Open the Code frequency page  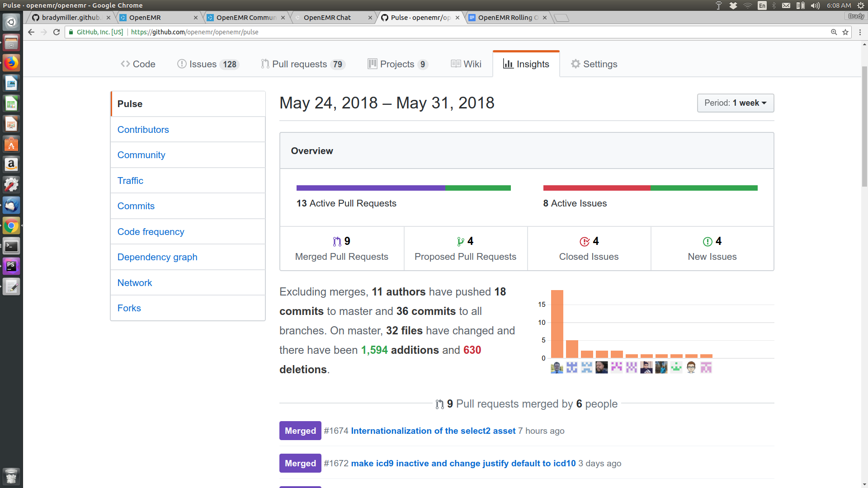click(x=151, y=232)
